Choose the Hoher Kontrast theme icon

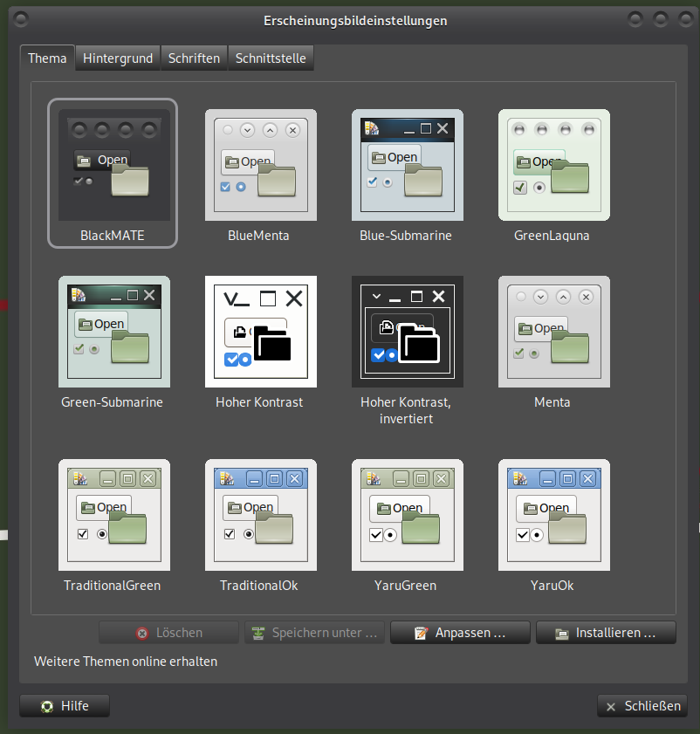(260, 332)
